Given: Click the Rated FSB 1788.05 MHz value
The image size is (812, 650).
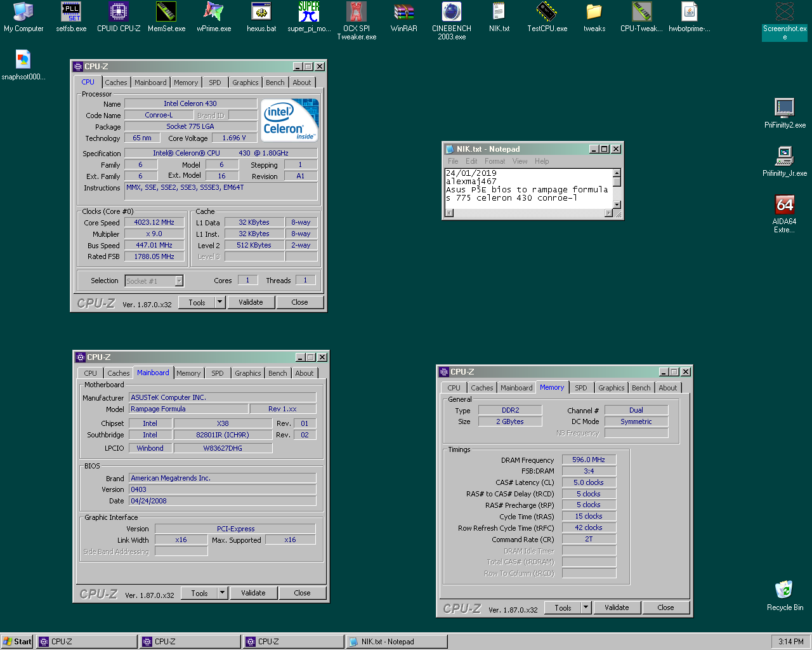Looking at the screenshot, I should point(154,256).
